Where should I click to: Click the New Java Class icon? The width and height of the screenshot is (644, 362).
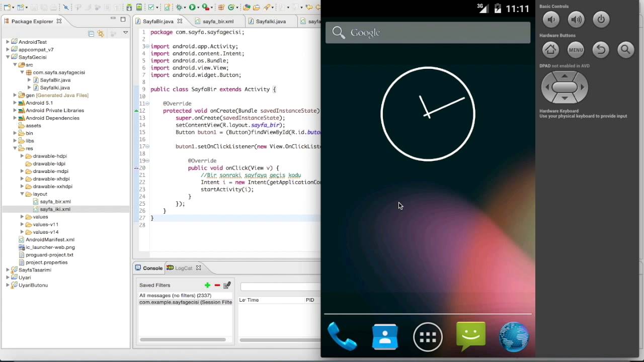coord(231,8)
